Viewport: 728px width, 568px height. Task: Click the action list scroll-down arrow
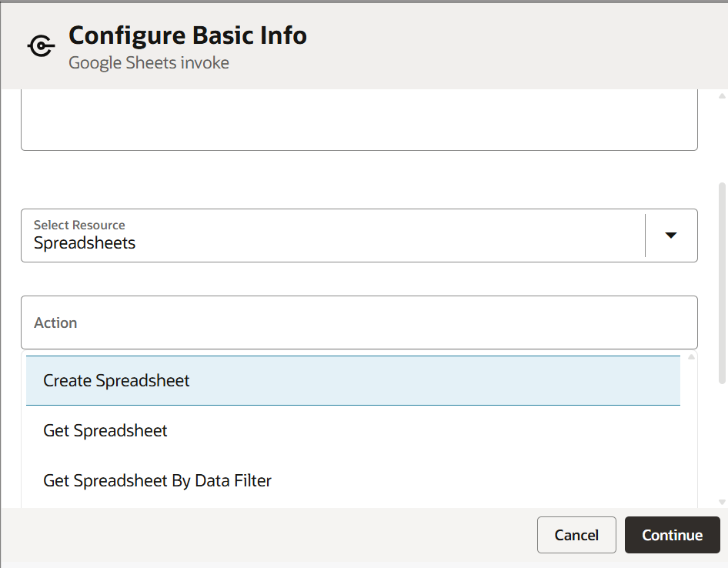click(x=691, y=502)
